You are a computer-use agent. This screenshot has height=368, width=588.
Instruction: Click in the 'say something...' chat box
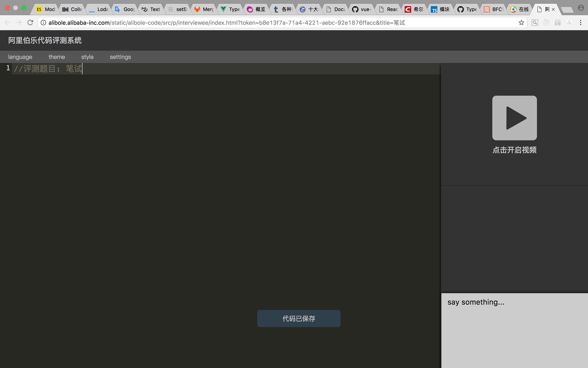point(514,331)
